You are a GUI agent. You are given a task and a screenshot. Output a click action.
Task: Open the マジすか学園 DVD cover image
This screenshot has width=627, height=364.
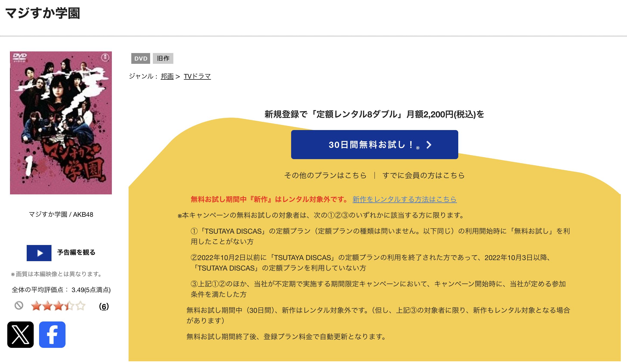[x=61, y=123]
